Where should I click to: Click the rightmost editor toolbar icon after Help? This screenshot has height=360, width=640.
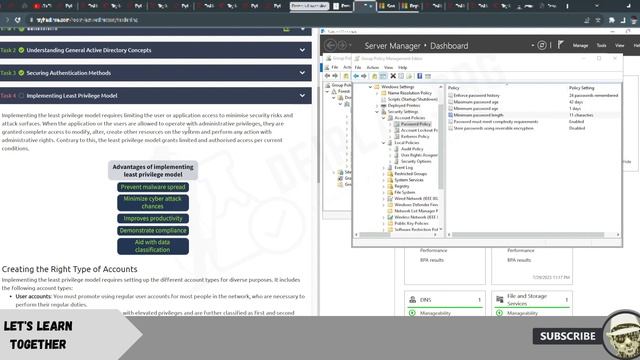coord(428,76)
